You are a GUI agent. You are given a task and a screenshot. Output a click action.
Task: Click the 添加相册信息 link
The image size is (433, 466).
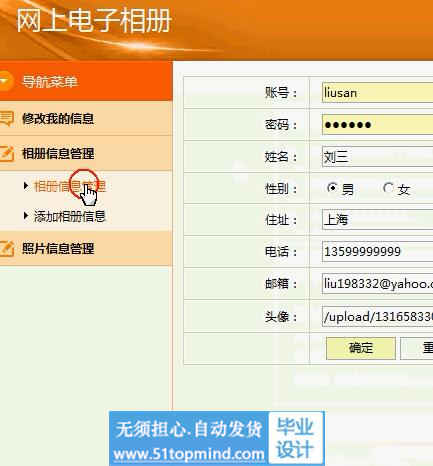tap(70, 216)
